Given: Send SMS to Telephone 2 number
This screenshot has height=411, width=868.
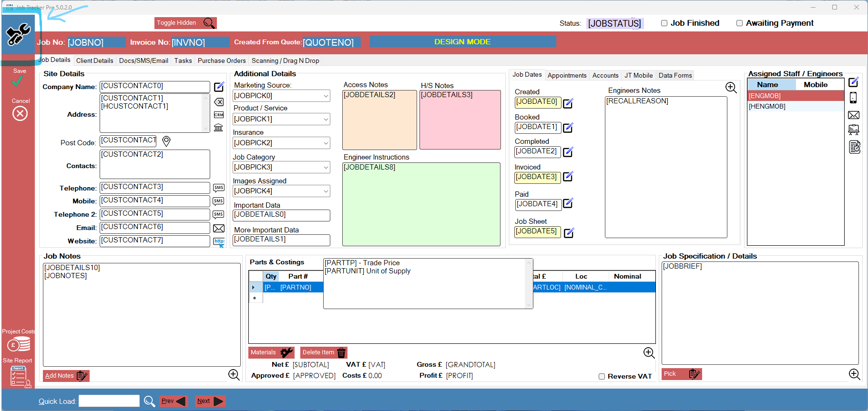Looking at the screenshot, I should pos(219,214).
